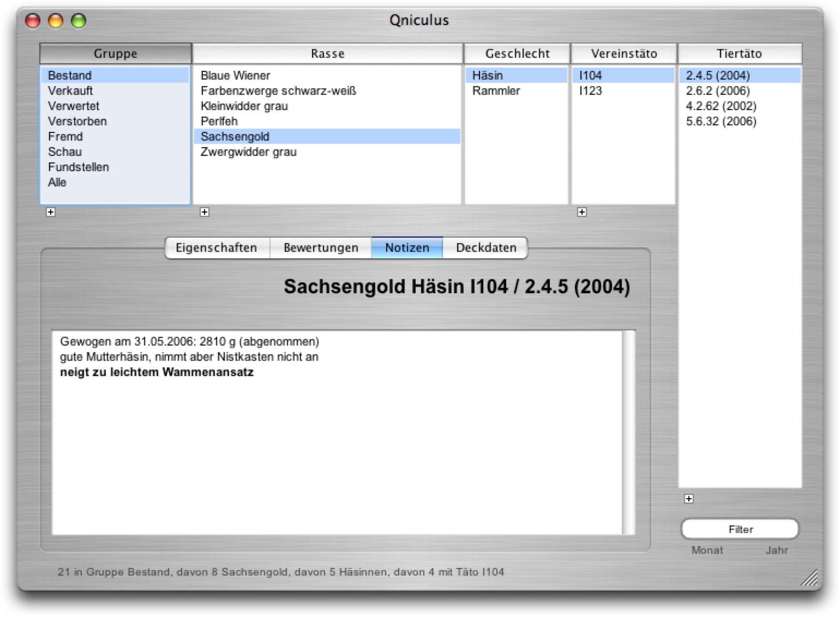Image resolution: width=840 pixels, height=617 pixels.
Task: Click the plus icon below Rasse list
Action: (205, 212)
